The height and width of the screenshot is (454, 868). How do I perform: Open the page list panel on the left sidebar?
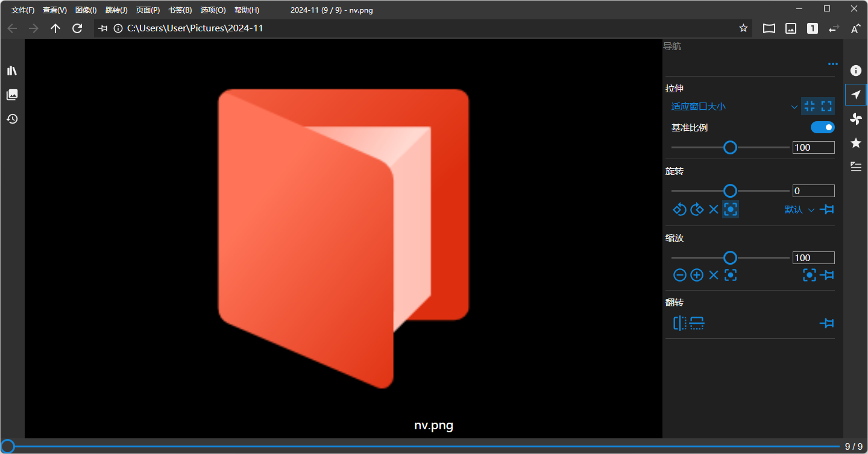click(x=12, y=95)
